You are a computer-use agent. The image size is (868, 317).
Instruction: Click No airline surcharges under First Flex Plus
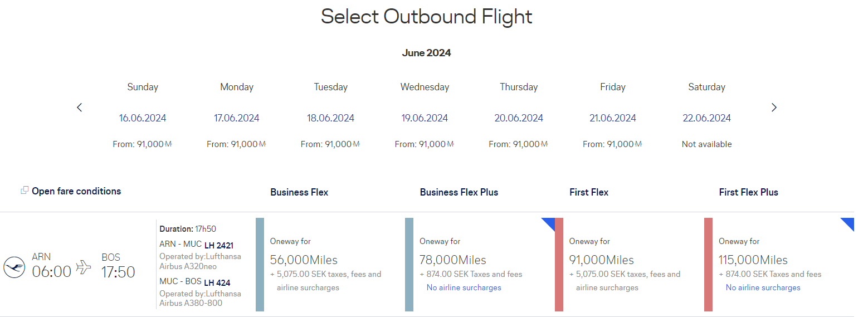(x=763, y=288)
